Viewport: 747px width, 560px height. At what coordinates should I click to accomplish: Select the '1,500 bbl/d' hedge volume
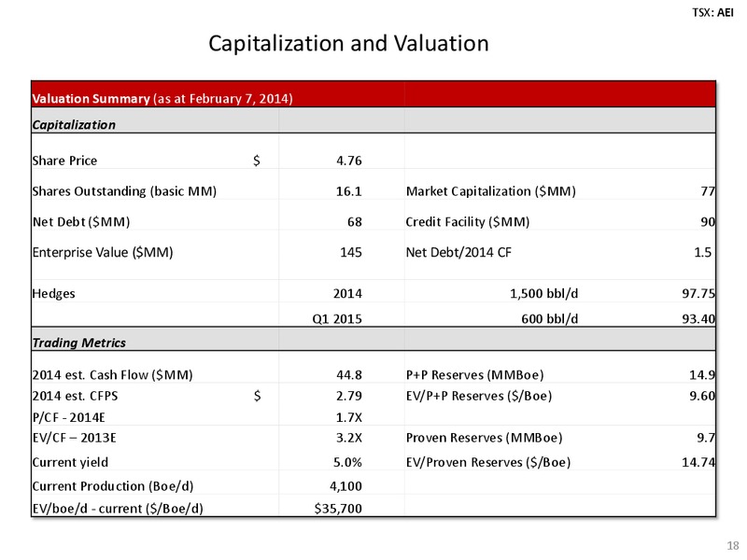pos(544,293)
